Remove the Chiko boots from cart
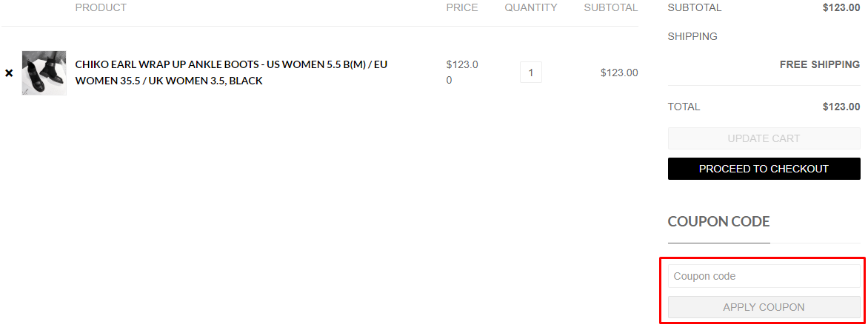Viewport: 868px width, 333px height. [9, 73]
